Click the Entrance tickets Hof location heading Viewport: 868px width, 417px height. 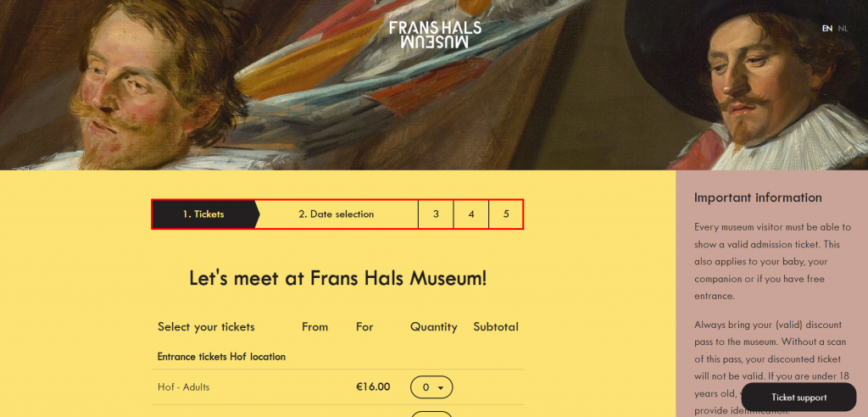[221, 357]
